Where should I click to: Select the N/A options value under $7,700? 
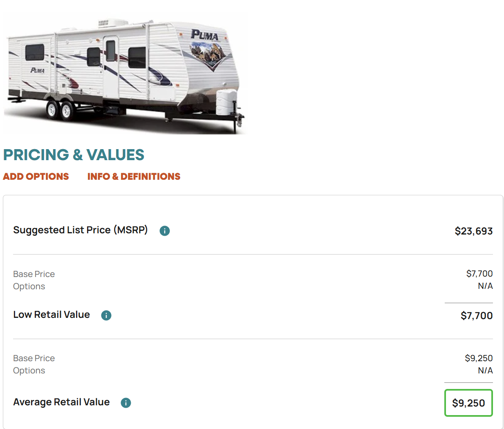[x=485, y=286]
